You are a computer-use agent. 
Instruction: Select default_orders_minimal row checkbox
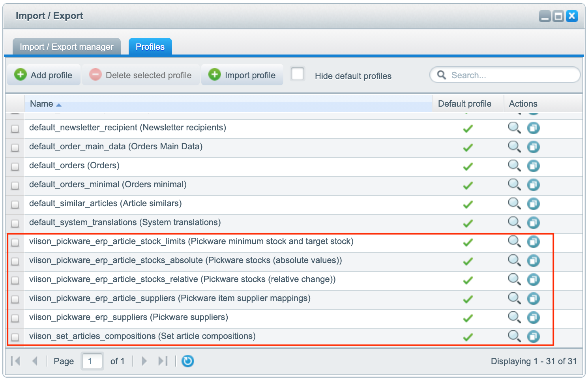[15, 186]
